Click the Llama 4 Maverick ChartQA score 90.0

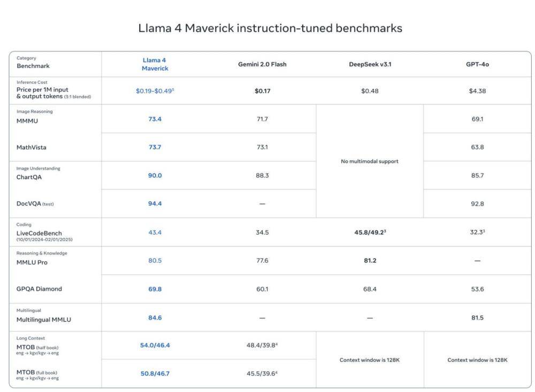coord(155,175)
